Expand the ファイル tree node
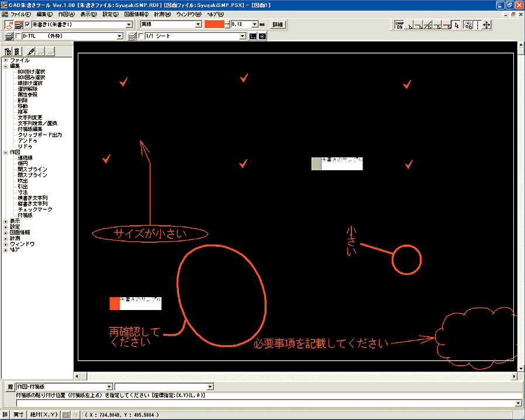The height and width of the screenshot is (420, 525). coord(5,60)
